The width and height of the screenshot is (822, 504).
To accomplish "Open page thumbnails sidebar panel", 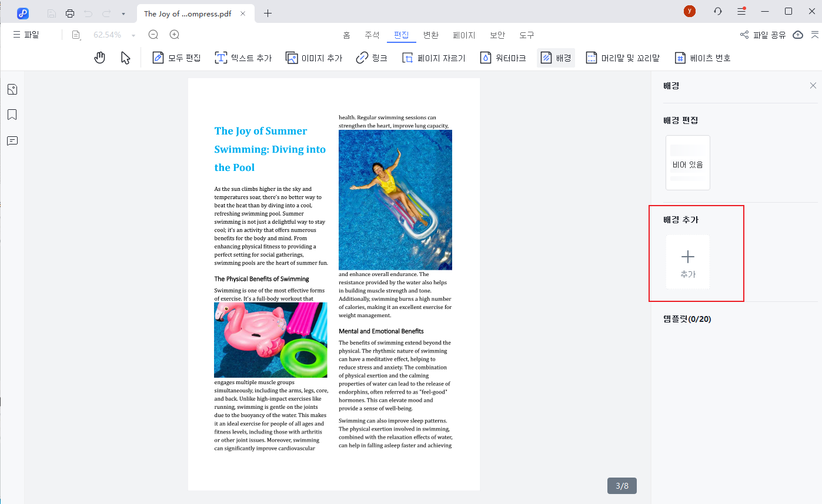I will pos(12,89).
